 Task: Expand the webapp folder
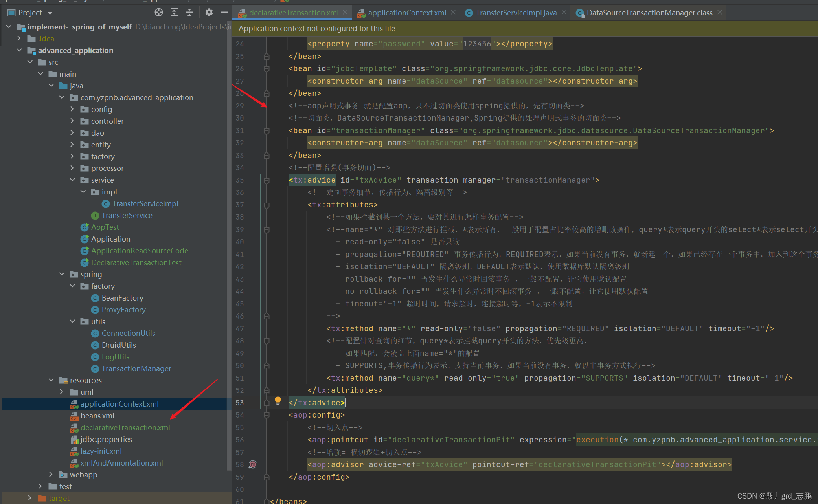click(x=51, y=475)
